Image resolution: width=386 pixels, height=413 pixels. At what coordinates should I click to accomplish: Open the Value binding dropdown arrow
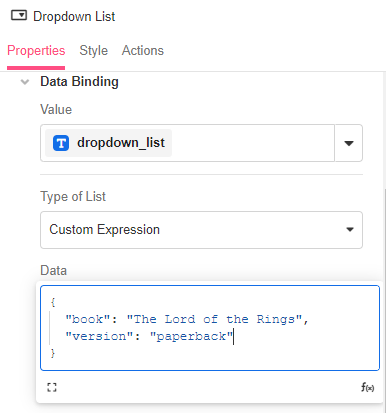[x=349, y=143]
